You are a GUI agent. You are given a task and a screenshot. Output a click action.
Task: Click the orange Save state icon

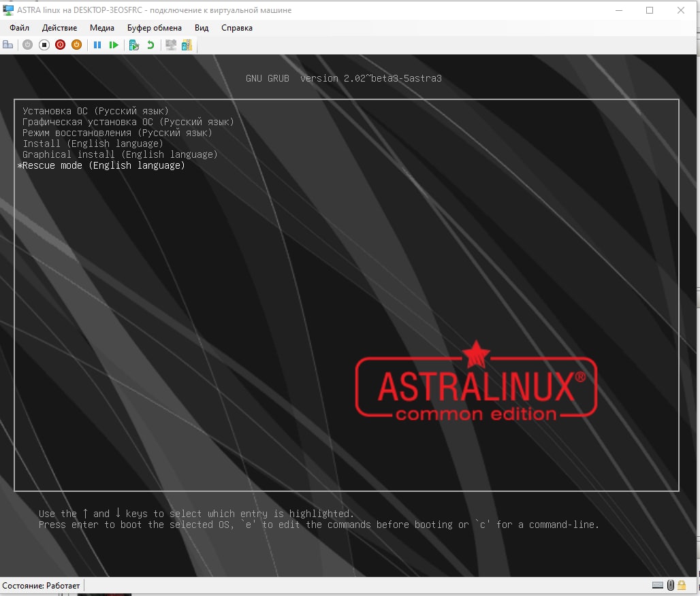click(77, 45)
